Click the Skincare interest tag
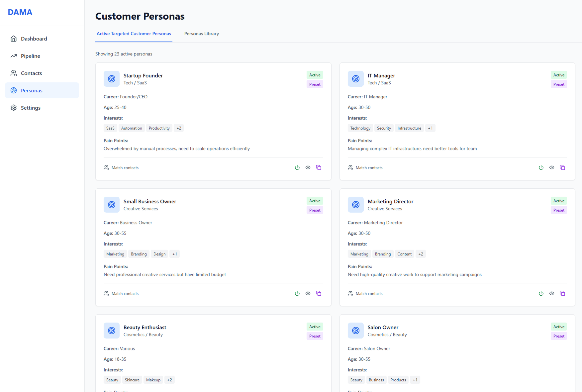The width and height of the screenshot is (582, 392). pos(132,380)
